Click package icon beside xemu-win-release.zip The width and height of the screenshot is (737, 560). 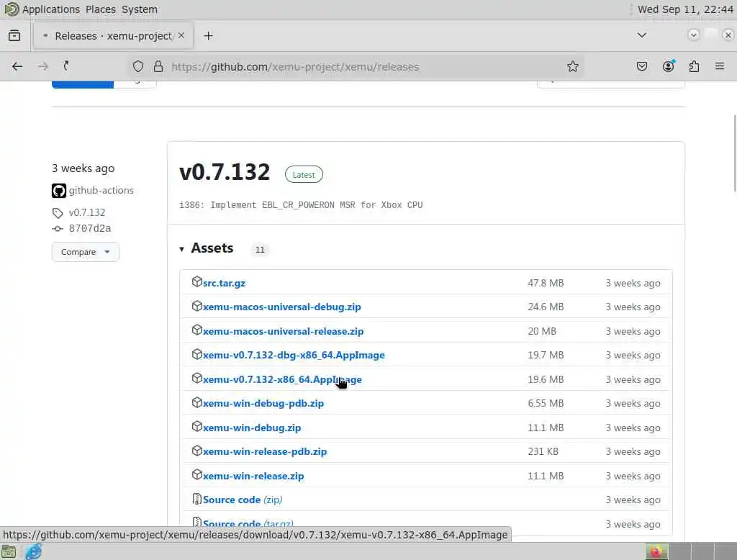[x=197, y=474]
